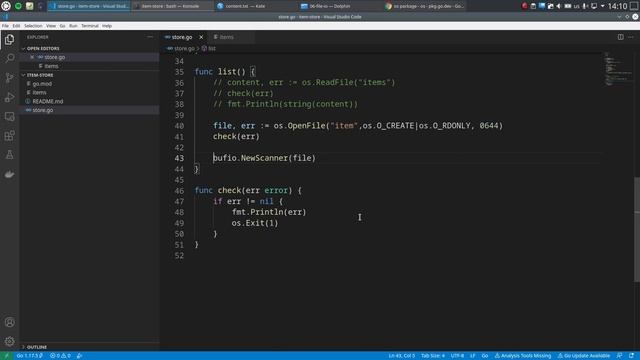
Task: Close store.go in Open Editors list
Action: click(32, 57)
